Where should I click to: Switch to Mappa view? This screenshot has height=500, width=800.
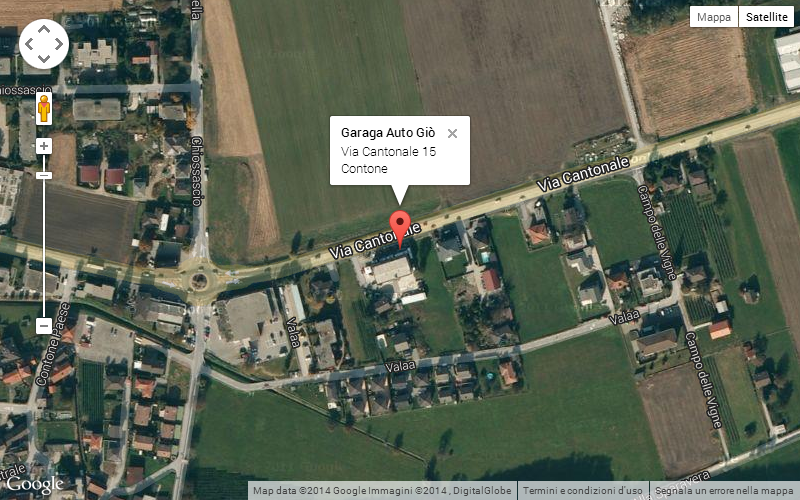pyautogui.click(x=714, y=17)
